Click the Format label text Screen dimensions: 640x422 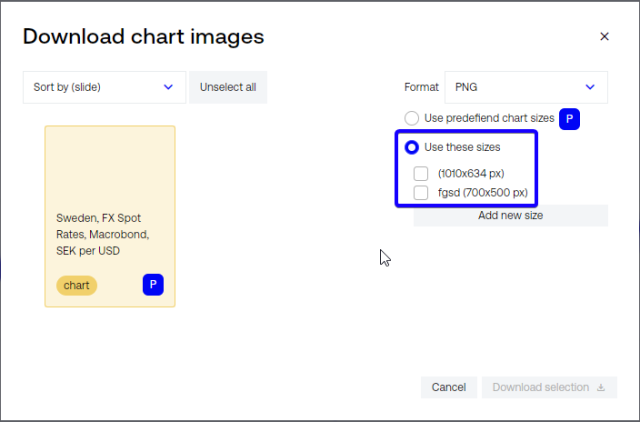pos(421,87)
